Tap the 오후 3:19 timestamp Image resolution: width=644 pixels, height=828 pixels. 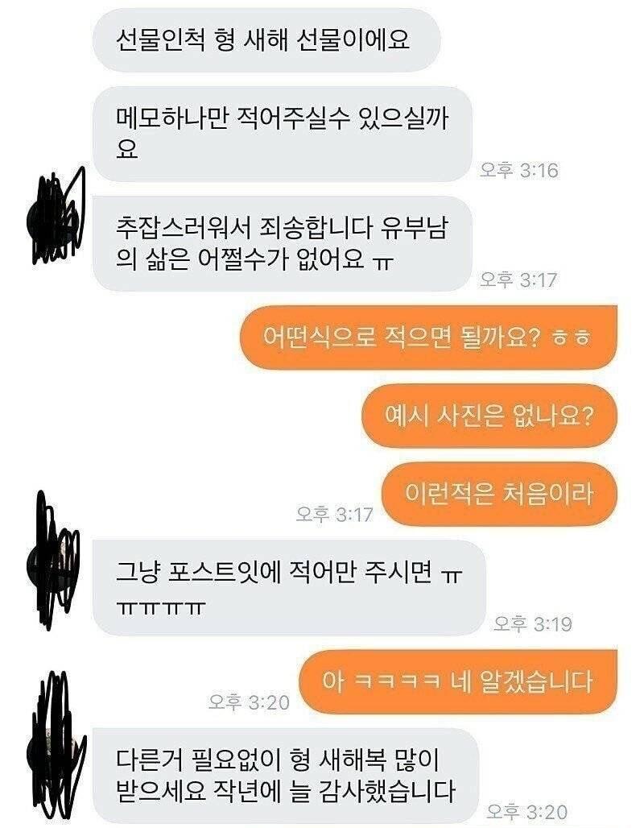click(533, 623)
